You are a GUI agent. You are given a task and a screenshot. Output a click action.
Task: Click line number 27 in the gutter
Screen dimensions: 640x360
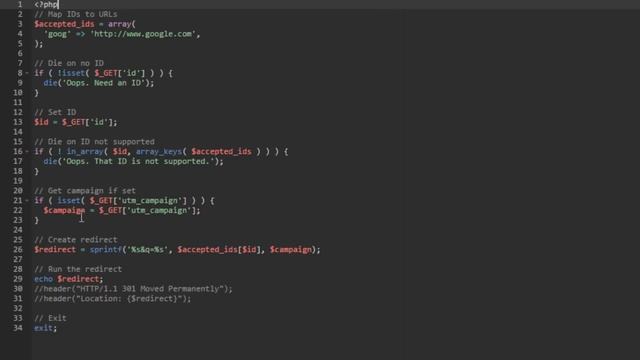(x=18, y=259)
